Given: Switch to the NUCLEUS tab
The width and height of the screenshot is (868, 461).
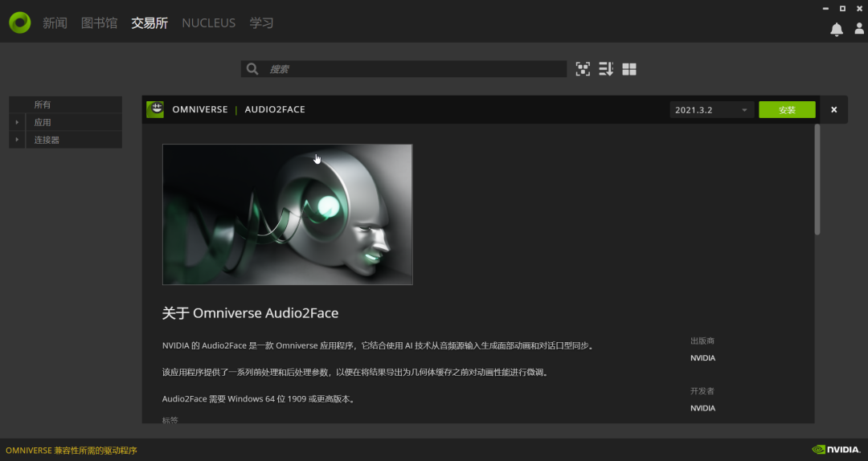Looking at the screenshot, I should point(209,22).
